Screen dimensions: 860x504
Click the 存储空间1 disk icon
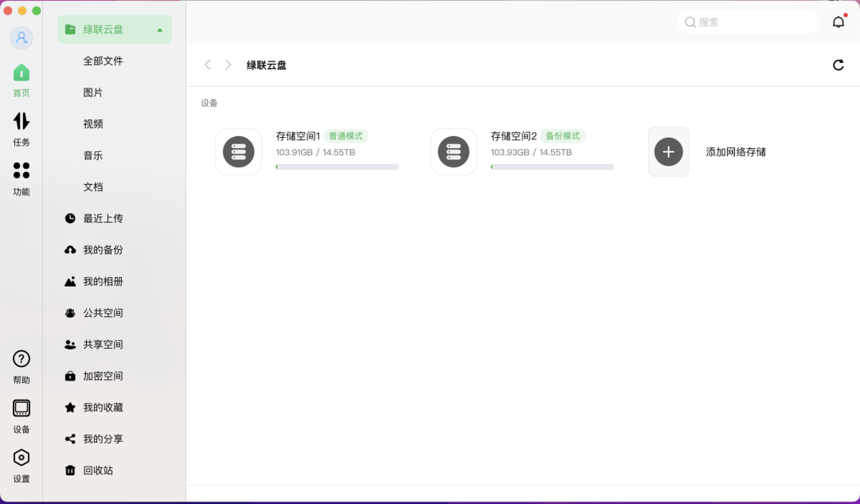click(239, 152)
